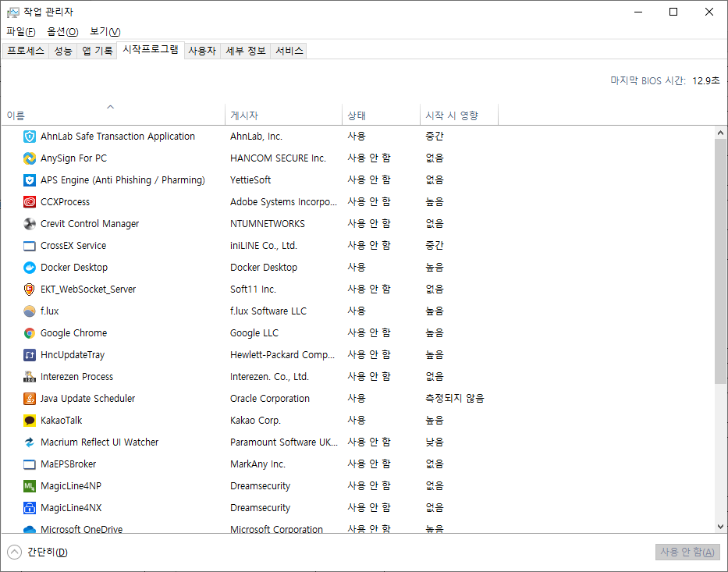Select the f.lux startup entry name
Image resolution: width=728 pixels, height=572 pixels.
click(x=50, y=311)
